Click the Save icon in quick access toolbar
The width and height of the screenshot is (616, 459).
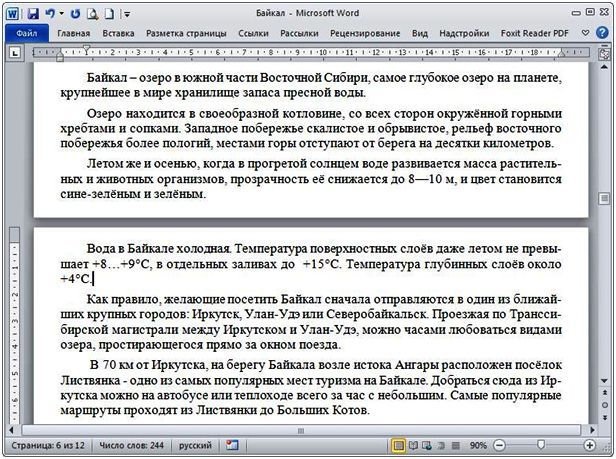click(32, 14)
